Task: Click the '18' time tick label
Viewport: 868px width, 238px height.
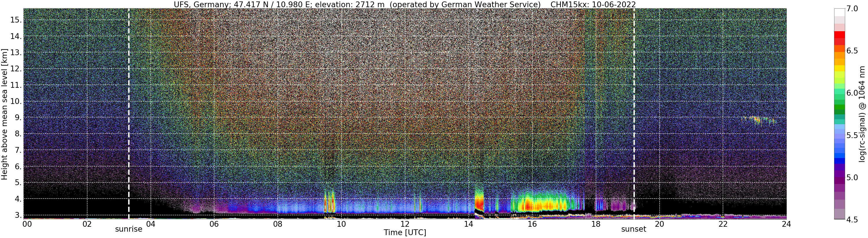Action: tap(596, 224)
